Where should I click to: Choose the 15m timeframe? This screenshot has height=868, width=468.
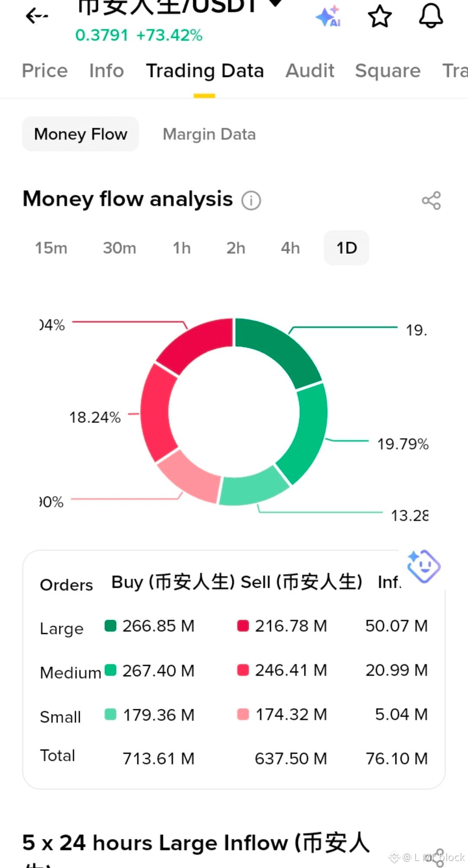(51, 248)
